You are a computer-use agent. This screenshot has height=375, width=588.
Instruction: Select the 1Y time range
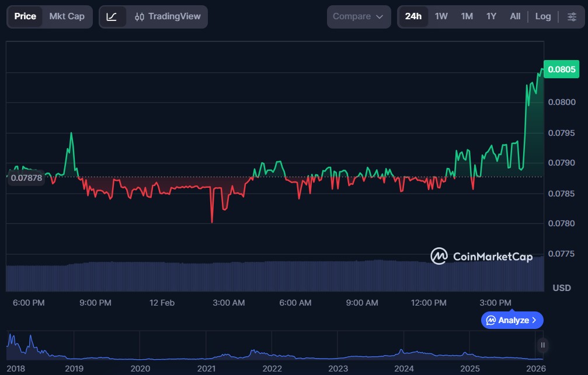point(491,16)
